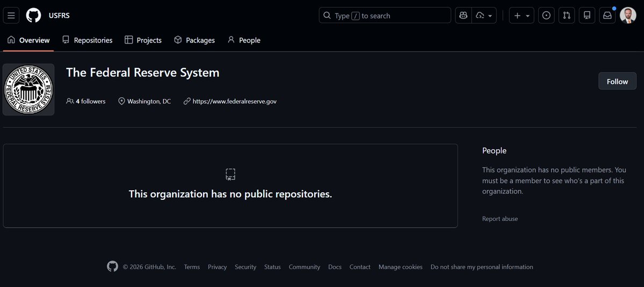
Task: Open the Security footer link
Action: point(245,267)
